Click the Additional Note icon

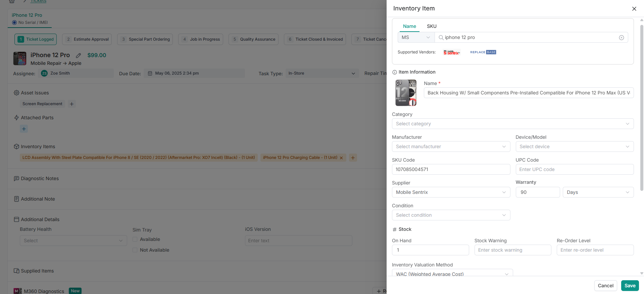pos(16,199)
